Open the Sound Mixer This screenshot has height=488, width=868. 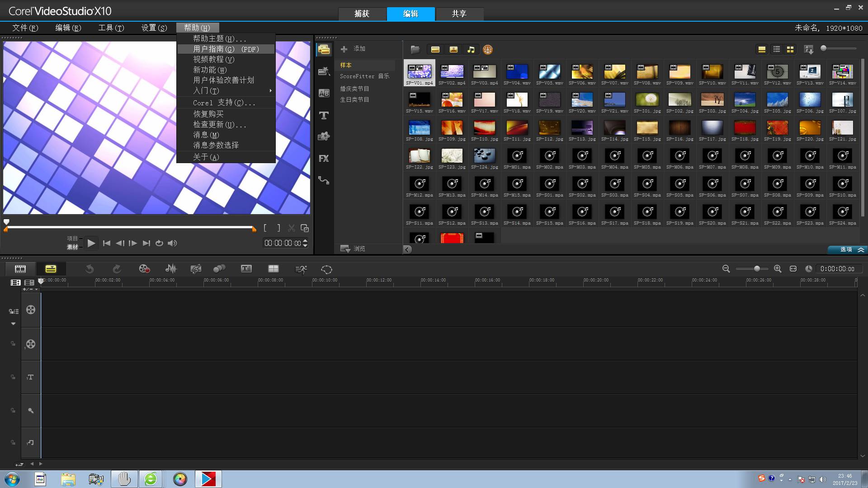coord(171,269)
